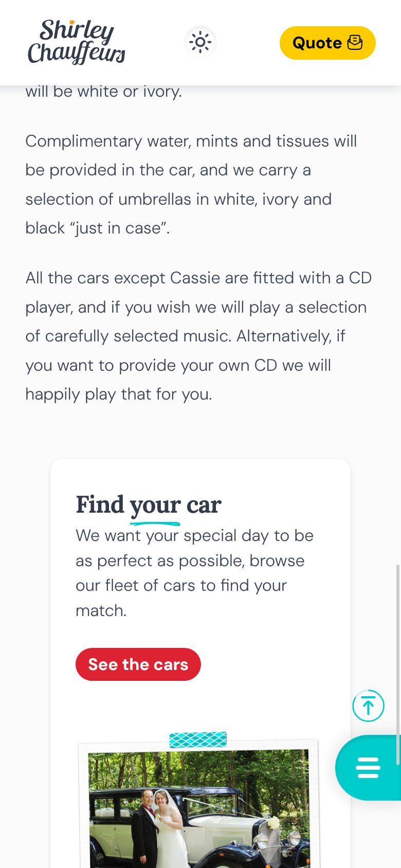Toggle the light/dark theme sun icon
This screenshot has height=868, width=401.
point(200,43)
